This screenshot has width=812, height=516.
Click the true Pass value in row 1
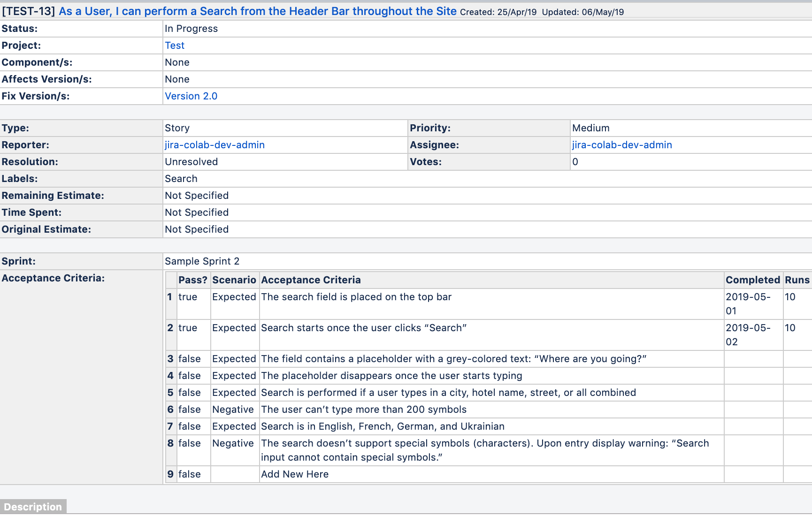click(x=188, y=297)
